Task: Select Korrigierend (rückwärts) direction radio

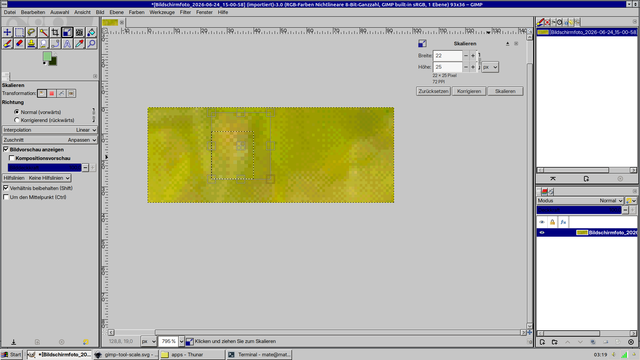Action: (17, 120)
